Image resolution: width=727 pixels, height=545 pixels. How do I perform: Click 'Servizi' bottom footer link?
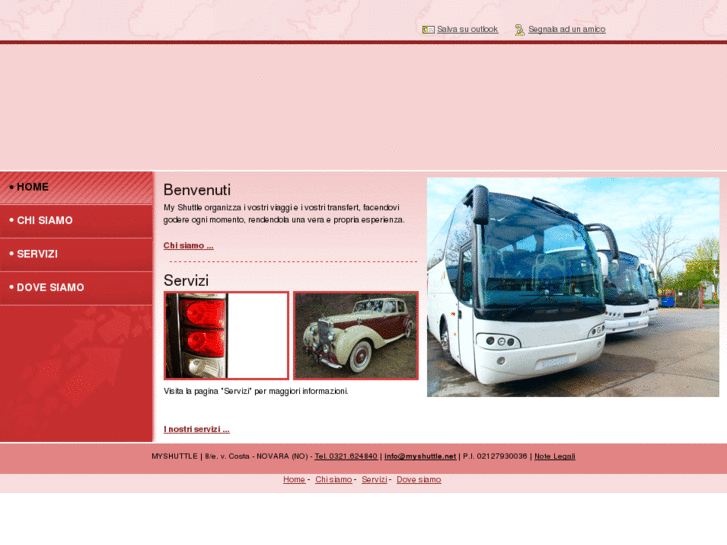click(x=374, y=480)
